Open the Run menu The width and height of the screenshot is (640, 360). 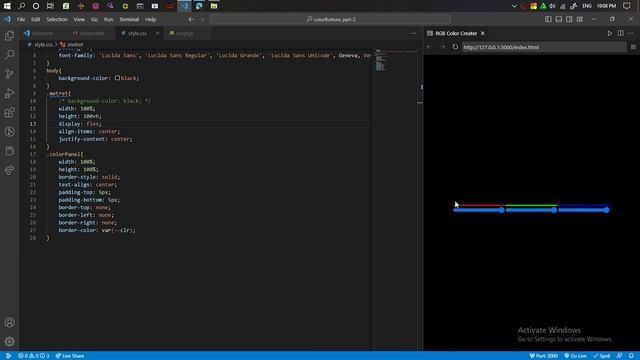pyautogui.click(x=108, y=19)
